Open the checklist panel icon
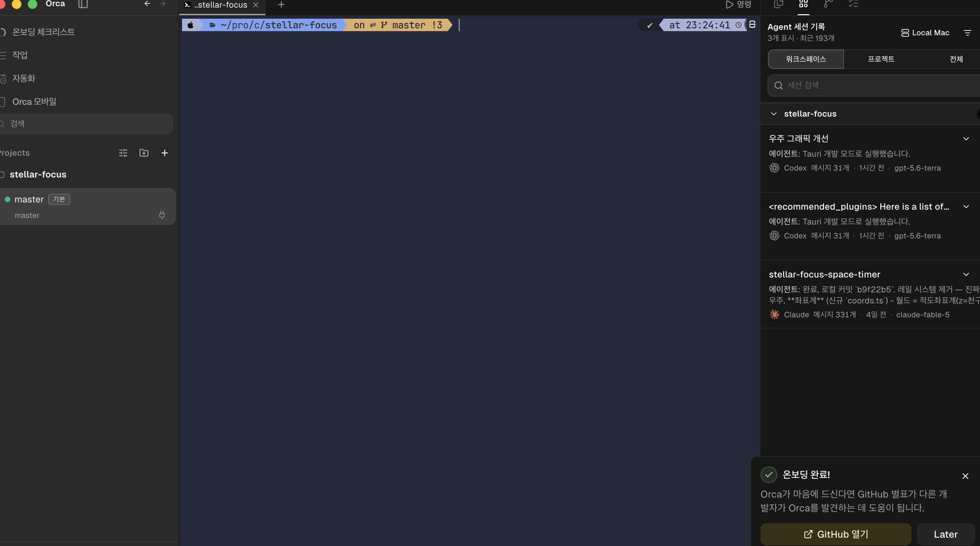The height and width of the screenshot is (546, 980). pos(853,4)
